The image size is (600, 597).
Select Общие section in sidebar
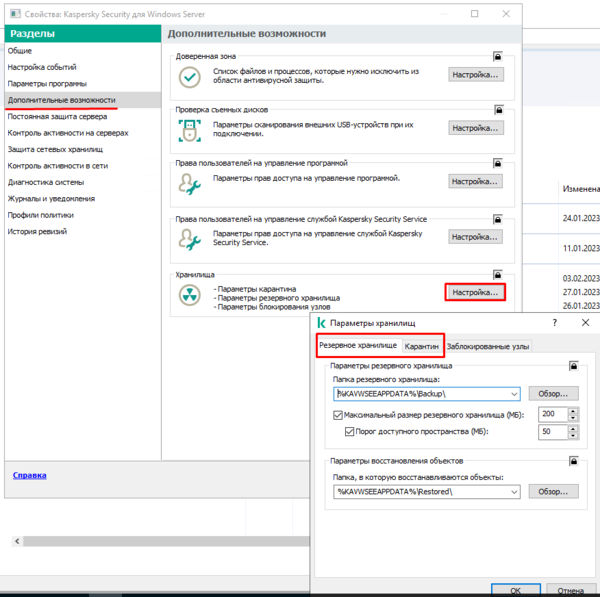coord(83,51)
